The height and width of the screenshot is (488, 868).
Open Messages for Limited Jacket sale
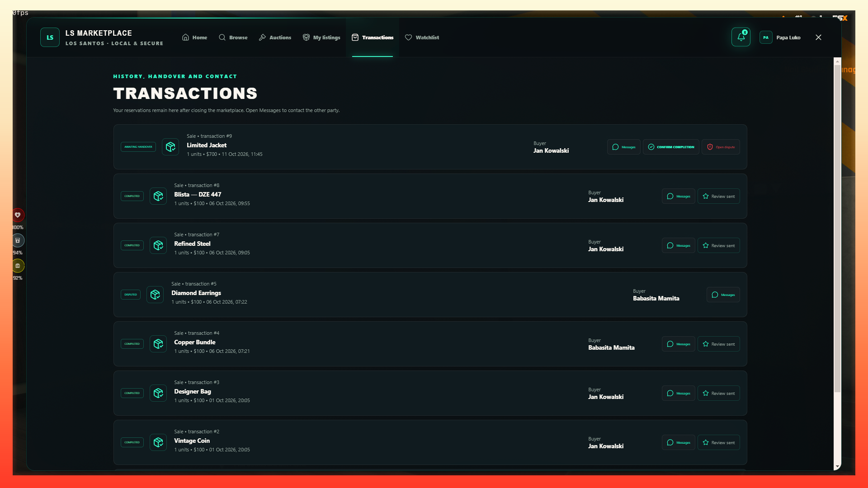point(623,147)
